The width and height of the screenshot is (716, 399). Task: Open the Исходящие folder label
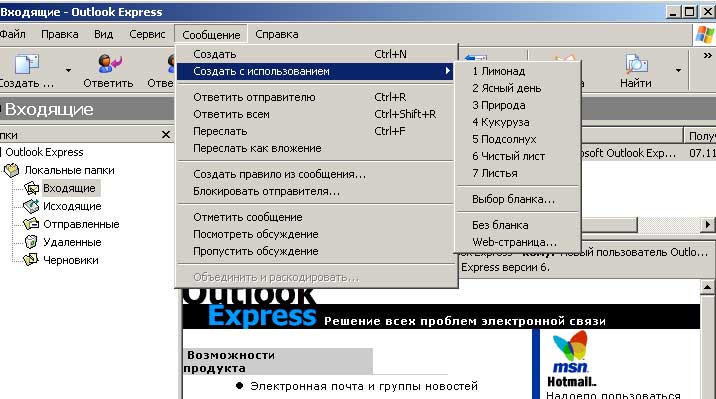coord(72,206)
